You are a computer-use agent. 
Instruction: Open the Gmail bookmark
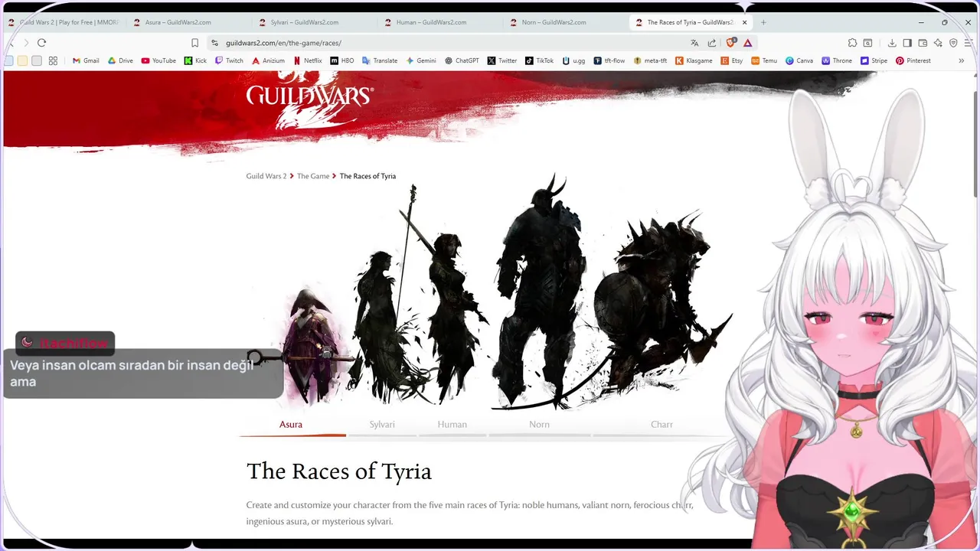[x=86, y=60]
